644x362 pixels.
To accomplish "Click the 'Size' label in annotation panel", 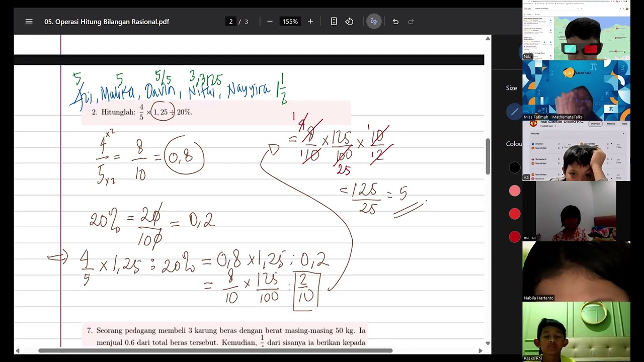I will 511,88.
